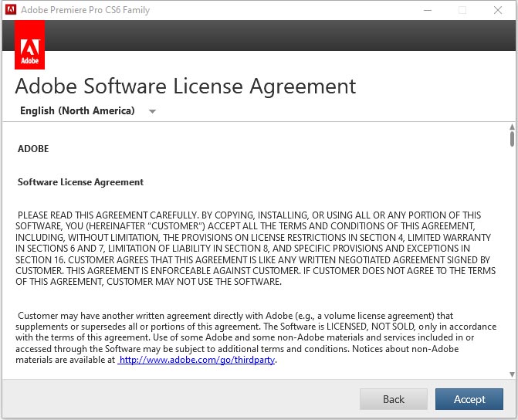
Task: Minimize the installer window
Action: coord(427,10)
